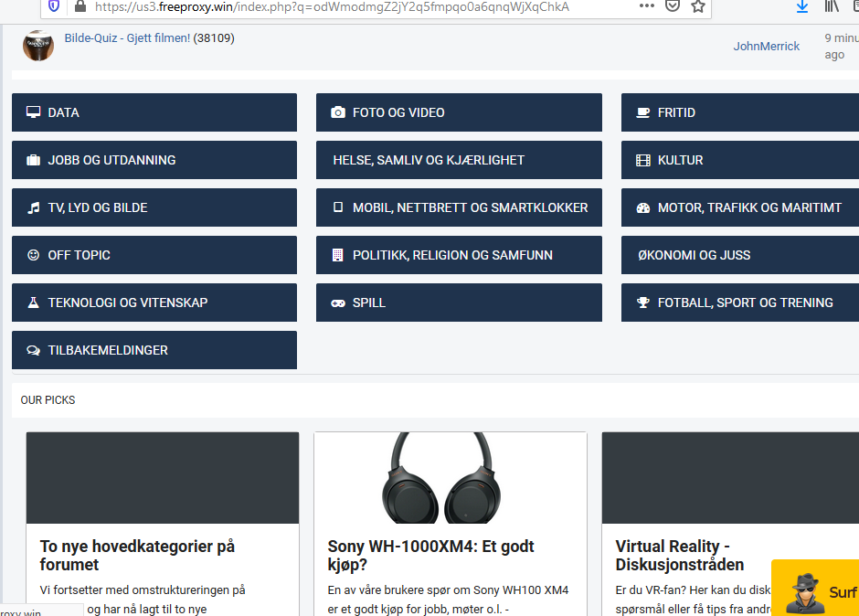The height and width of the screenshot is (616, 859).
Task: Open the FOTO OG VIDEO category
Action: tap(459, 112)
